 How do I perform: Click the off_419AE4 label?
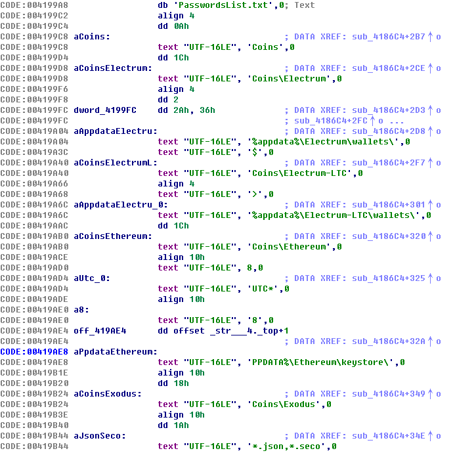pyautogui.click(x=100, y=331)
